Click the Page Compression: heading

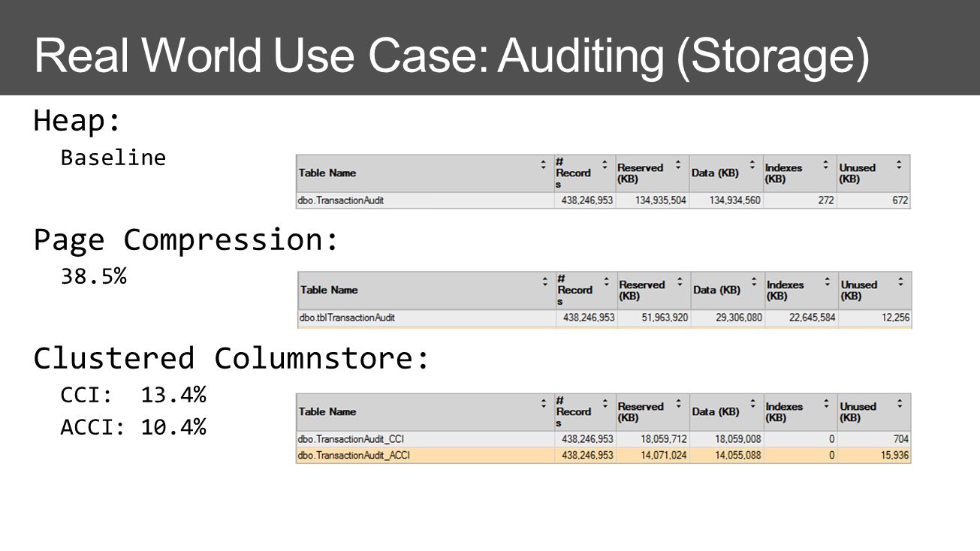tap(186, 240)
